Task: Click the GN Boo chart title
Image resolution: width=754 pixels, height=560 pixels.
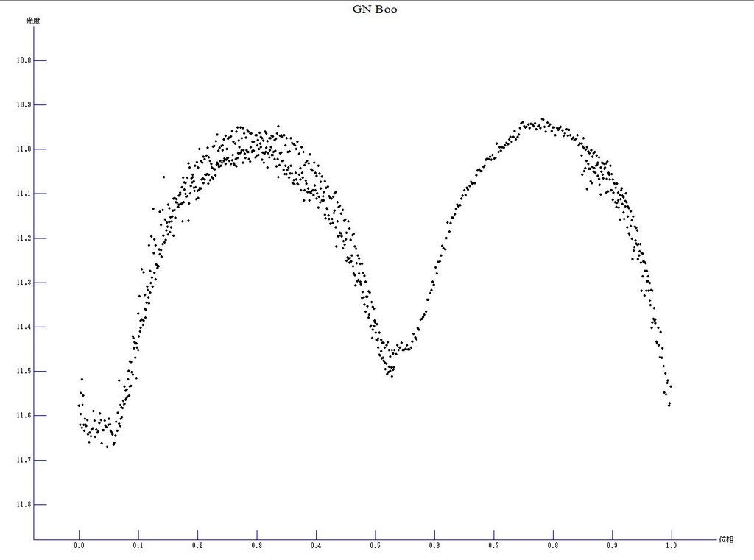Action: pyautogui.click(x=375, y=9)
